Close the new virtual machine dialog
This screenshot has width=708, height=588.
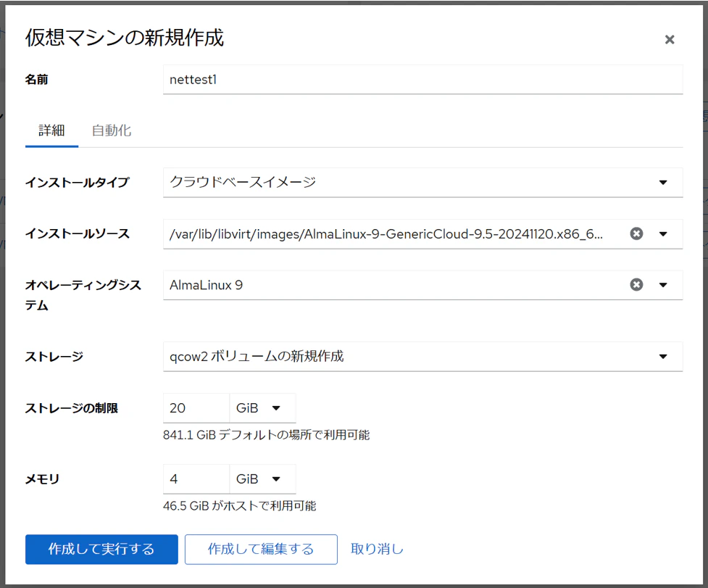669,40
